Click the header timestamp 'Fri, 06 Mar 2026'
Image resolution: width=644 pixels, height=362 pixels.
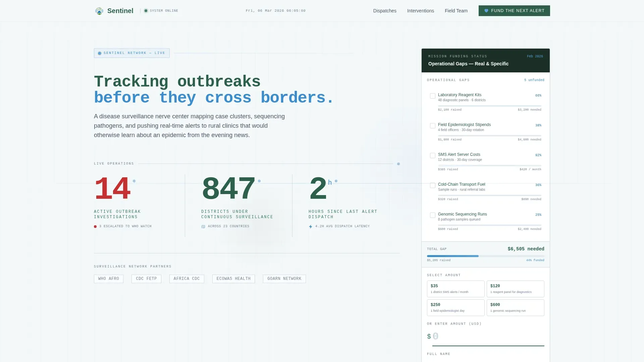click(x=275, y=11)
